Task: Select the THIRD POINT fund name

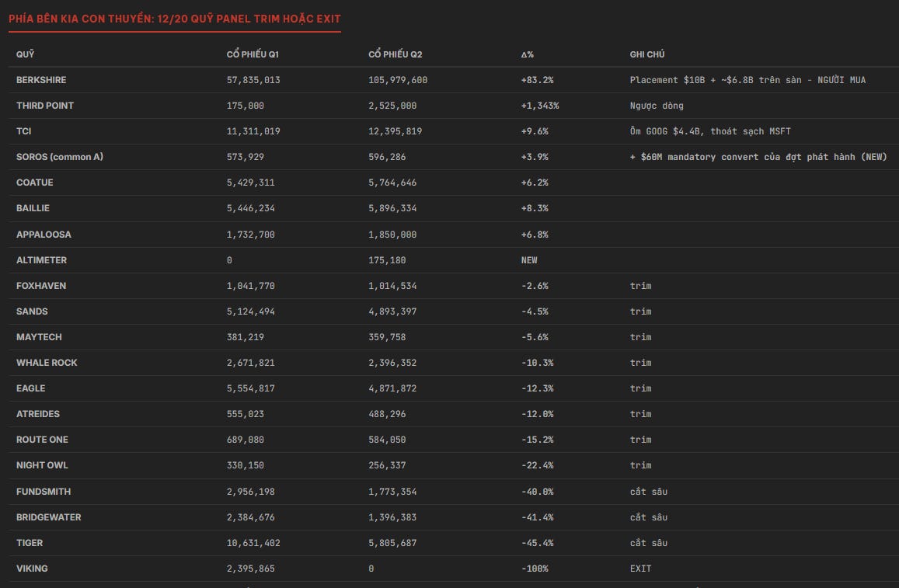Action: [x=45, y=106]
